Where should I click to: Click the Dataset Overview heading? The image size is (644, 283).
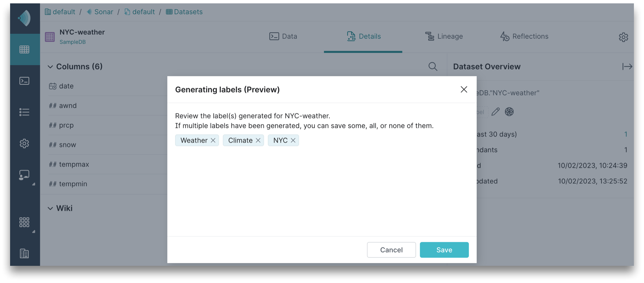[x=487, y=67]
